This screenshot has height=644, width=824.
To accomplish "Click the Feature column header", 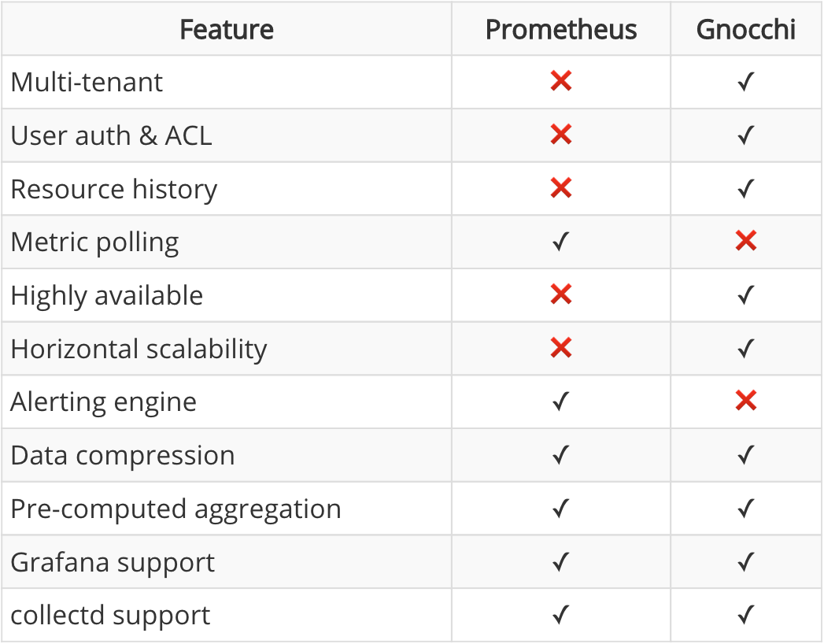I will click(227, 30).
